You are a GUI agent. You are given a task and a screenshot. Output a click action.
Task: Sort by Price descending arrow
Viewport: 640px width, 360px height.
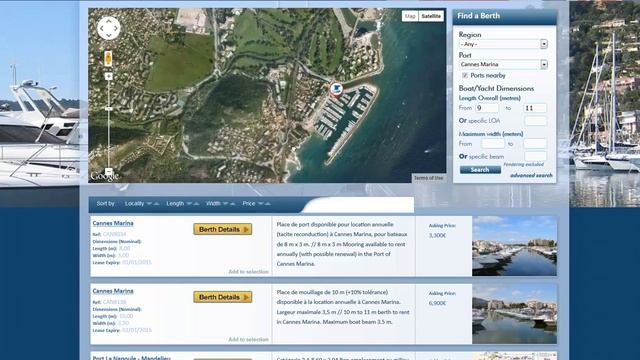click(x=260, y=204)
